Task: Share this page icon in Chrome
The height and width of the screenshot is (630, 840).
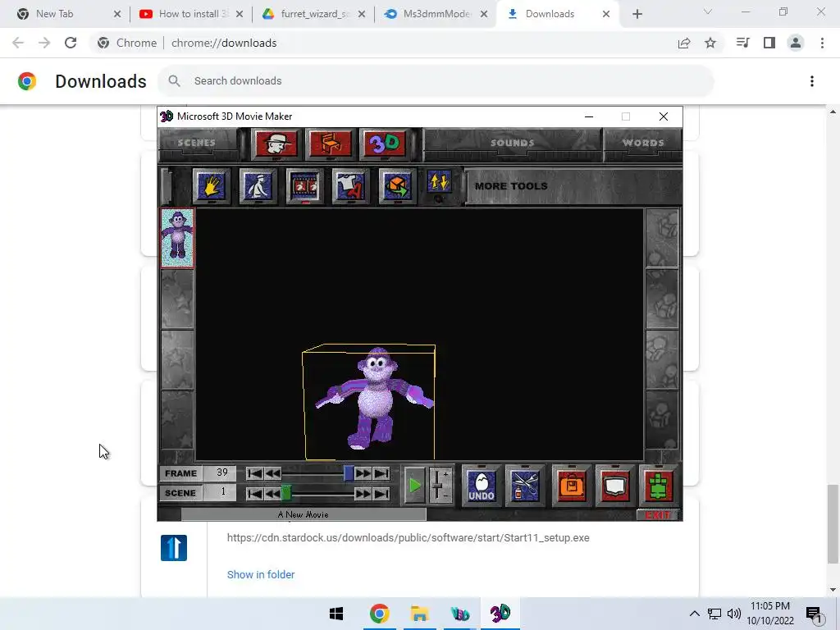Action: (x=684, y=43)
